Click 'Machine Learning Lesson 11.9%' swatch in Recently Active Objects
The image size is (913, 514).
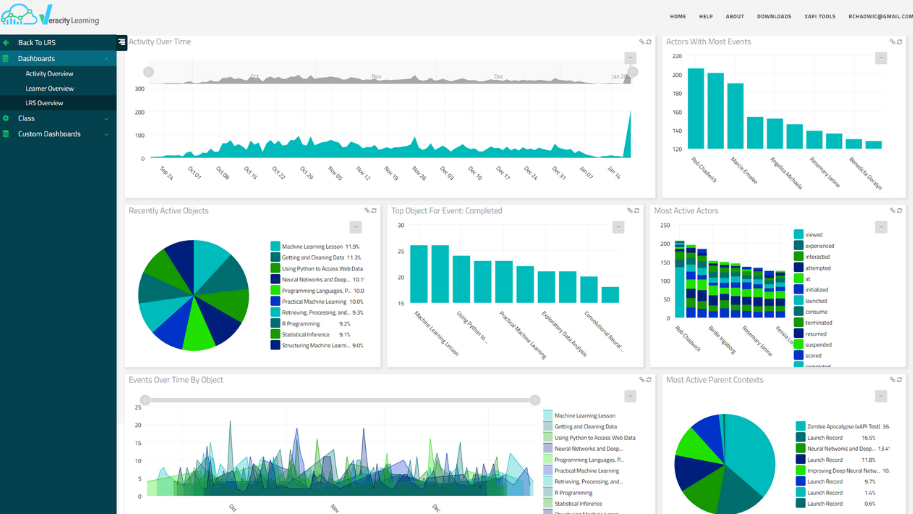275,246
